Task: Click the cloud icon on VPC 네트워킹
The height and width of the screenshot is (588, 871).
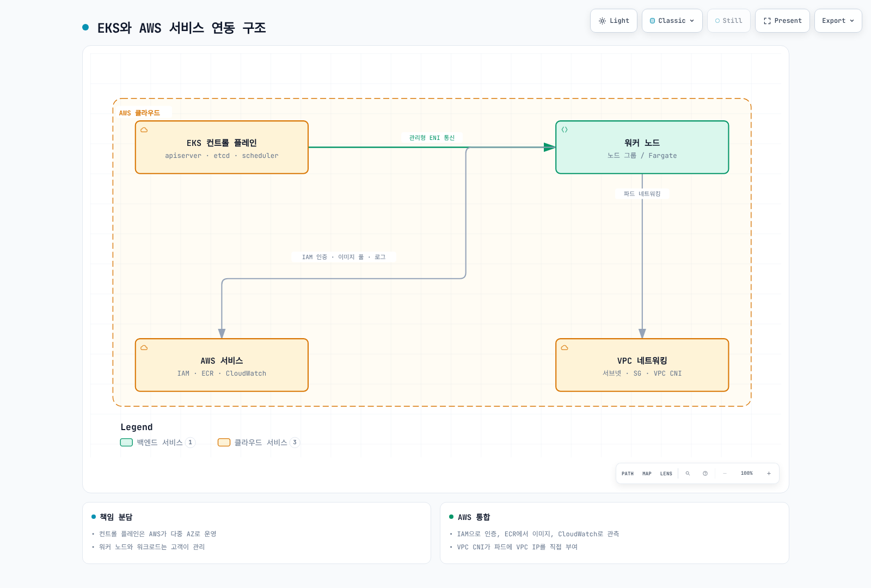Action: (x=565, y=348)
